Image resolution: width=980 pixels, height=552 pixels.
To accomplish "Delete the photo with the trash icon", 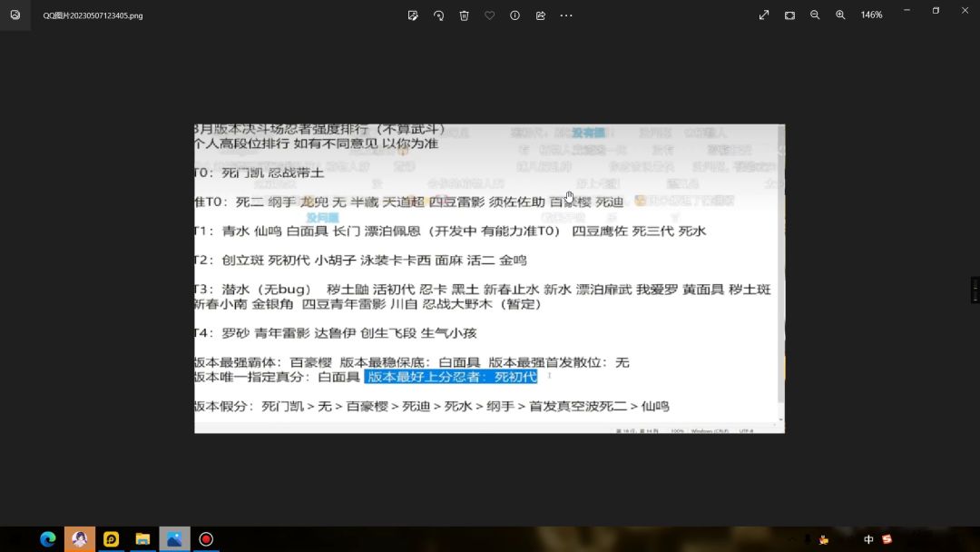I will point(464,15).
